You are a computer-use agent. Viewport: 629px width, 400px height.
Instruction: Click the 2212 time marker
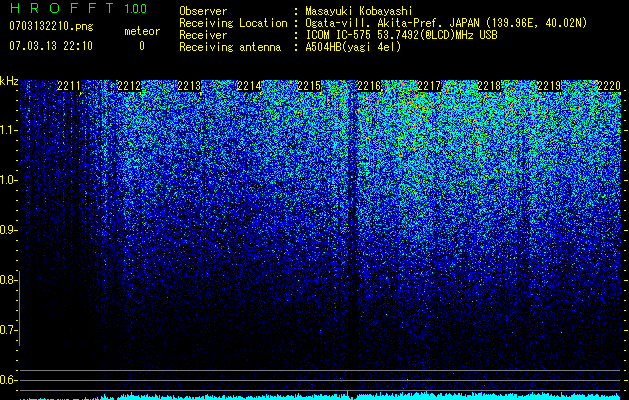pyautogui.click(x=129, y=86)
